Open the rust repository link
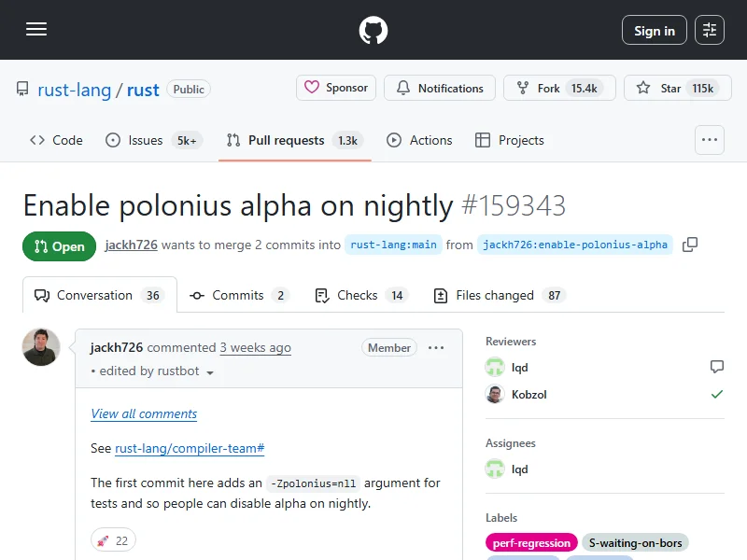 point(143,90)
